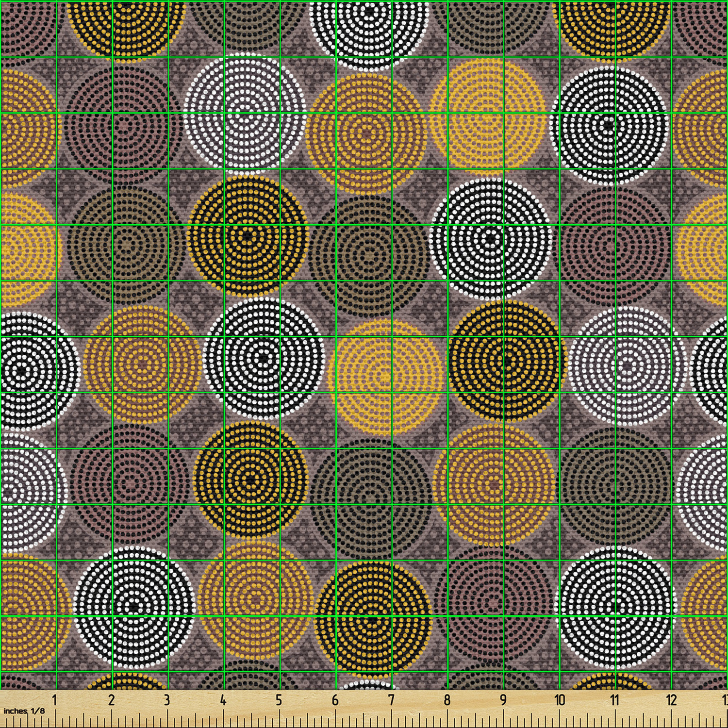Click the number 11 on the ruler
Viewport: 728px width, 728px height.
pyautogui.click(x=615, y=700)
